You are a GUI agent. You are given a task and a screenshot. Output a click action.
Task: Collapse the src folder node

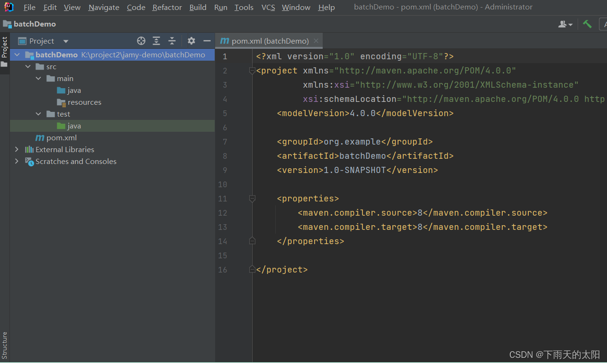pos(28,67)
